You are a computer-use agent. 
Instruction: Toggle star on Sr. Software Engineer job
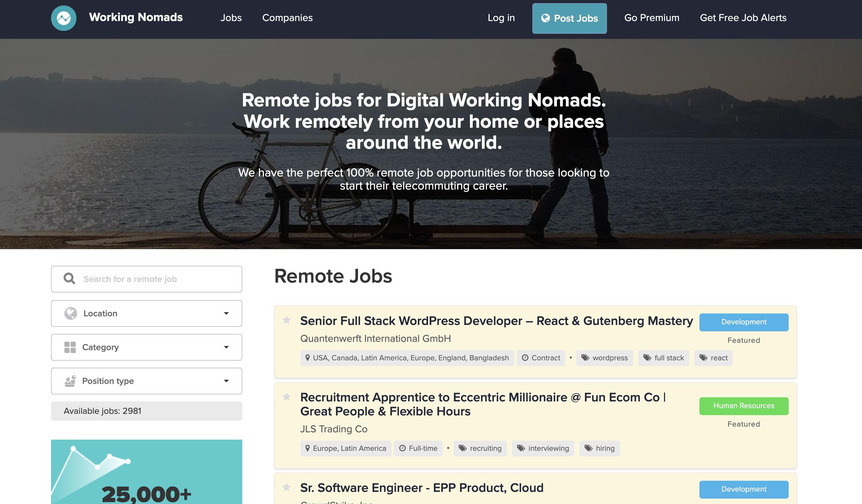287,487
